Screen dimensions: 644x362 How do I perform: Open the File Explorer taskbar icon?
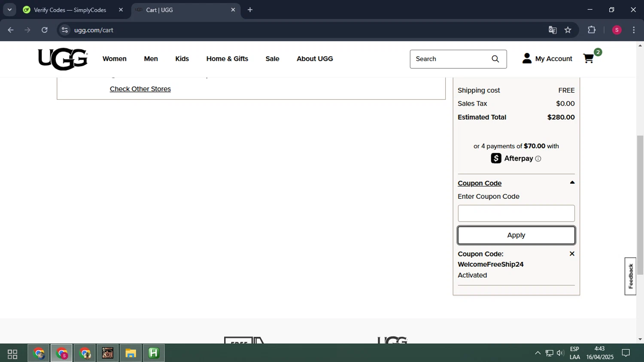pos(131,353)
